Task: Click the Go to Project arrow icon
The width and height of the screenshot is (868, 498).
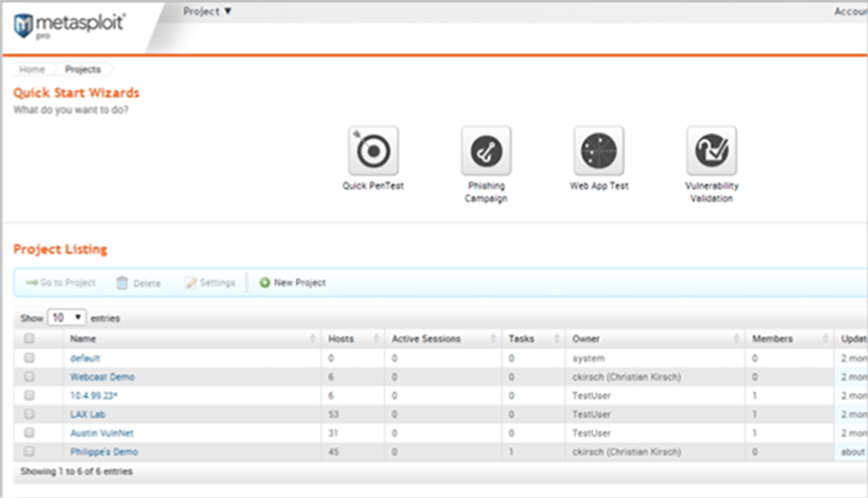Action: coord(32,283)
